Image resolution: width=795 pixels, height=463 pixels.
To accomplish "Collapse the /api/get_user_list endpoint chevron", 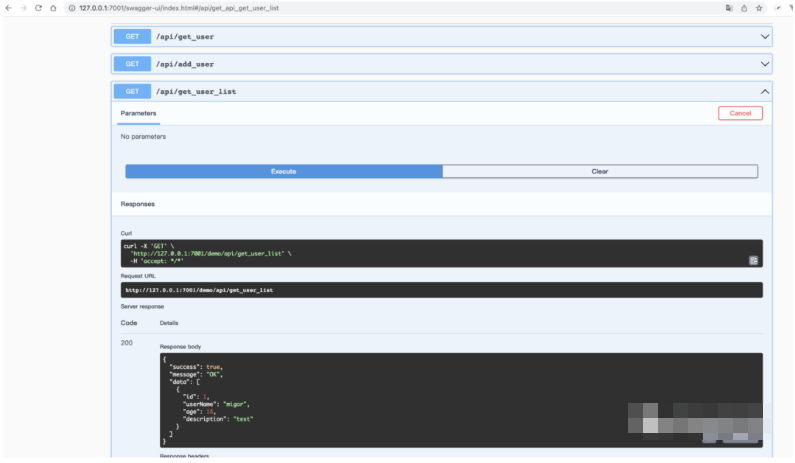I will click(x=765, y=91).
